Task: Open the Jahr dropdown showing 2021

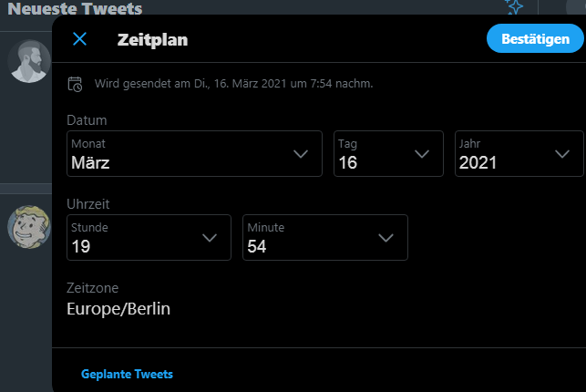Action: (x=519, y=153)
